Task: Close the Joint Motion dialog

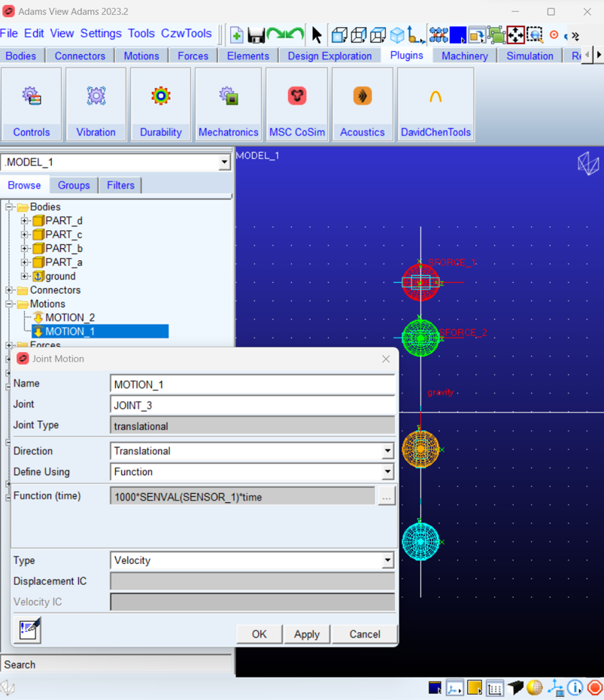Action: pos(386,359)
